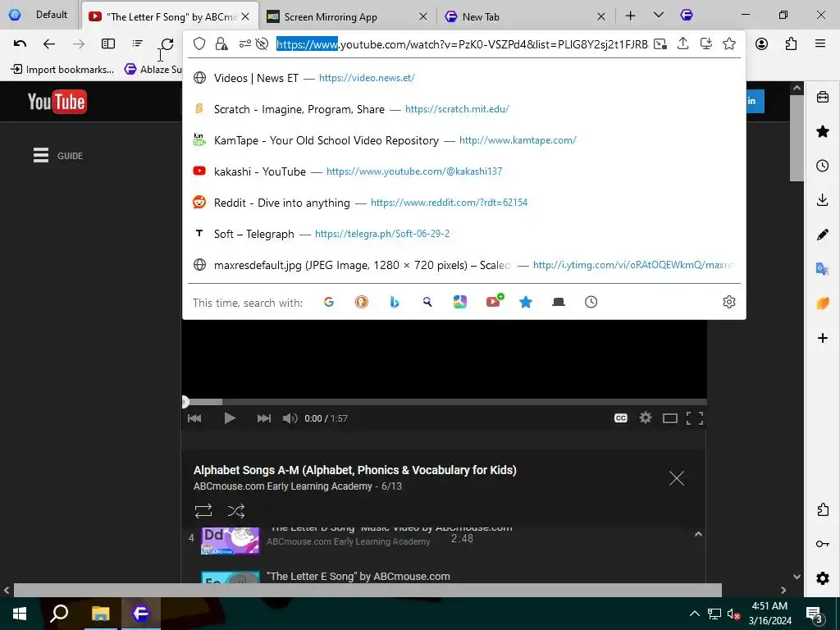Viewport: 840px width, 630px height.
Task: Open bookmarks star in right sidebar
Action: [x=823, y=131]
